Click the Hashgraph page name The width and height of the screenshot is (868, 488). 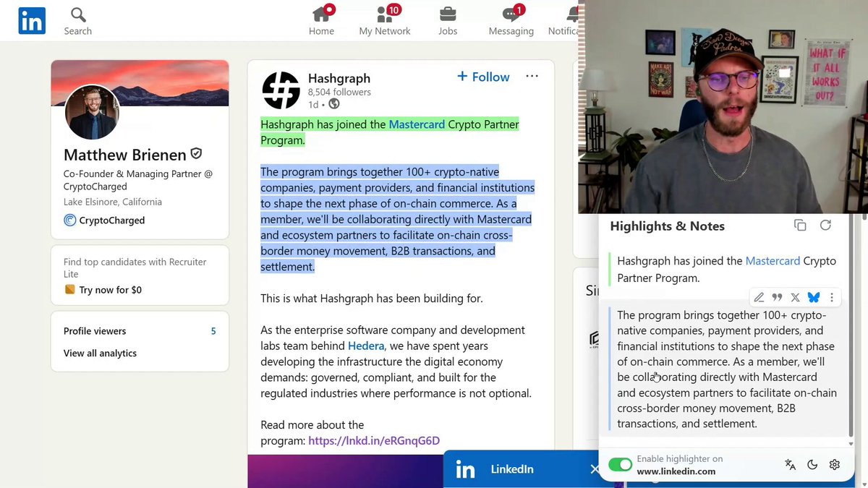click(339, 78)
